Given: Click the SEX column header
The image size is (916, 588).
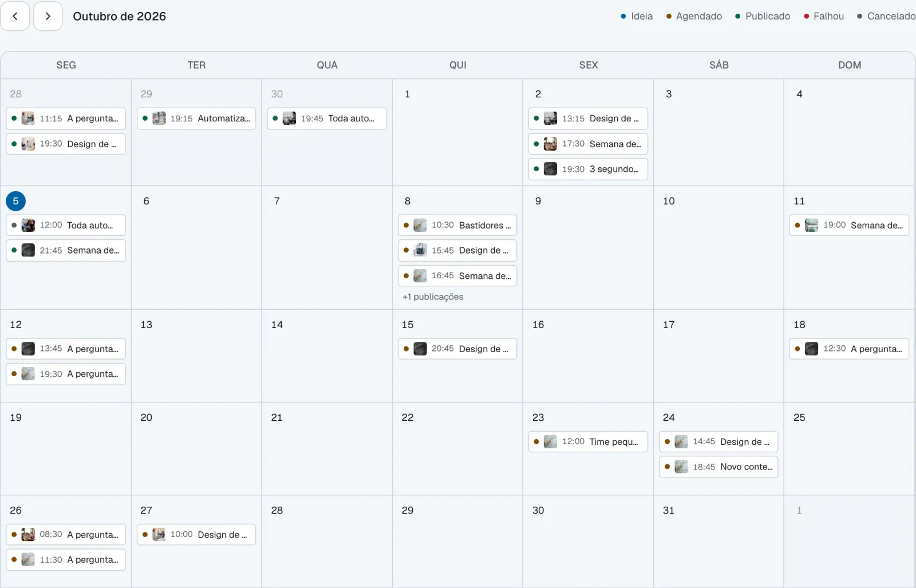Looking at the screenshot, I should pos(588,65).
